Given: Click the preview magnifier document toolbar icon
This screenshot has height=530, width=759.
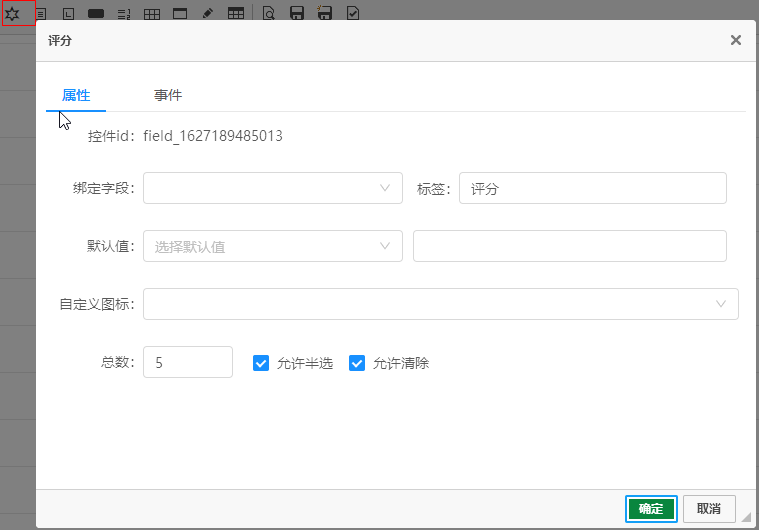Looking at the screenshot, I should coord(269,13).
